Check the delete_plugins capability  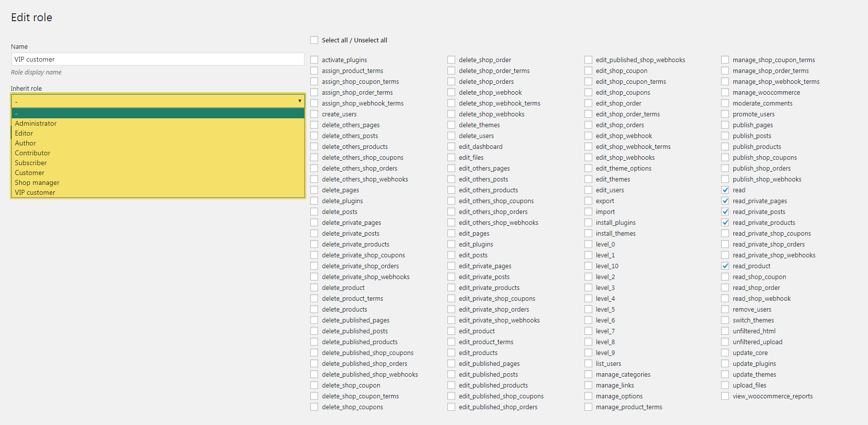314,201
